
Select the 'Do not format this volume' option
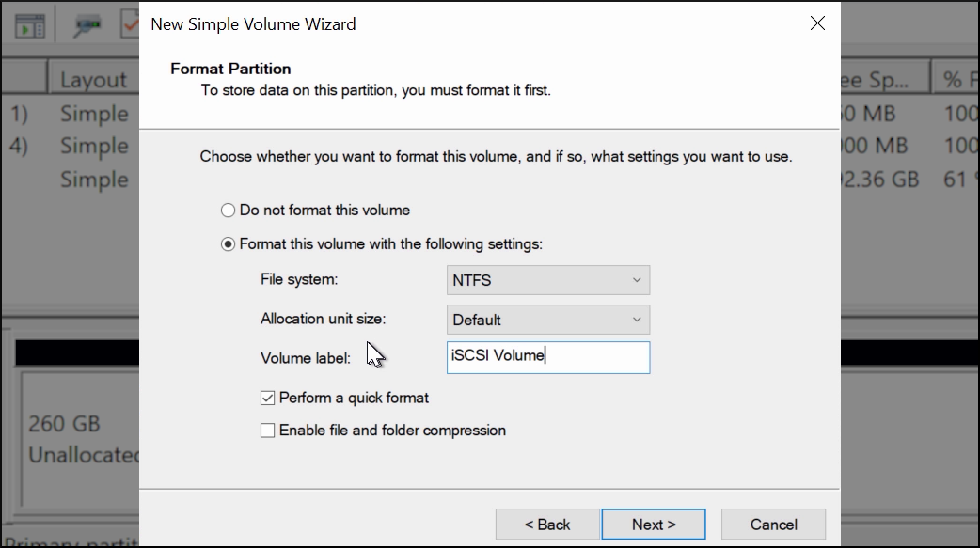coord(228,210)
